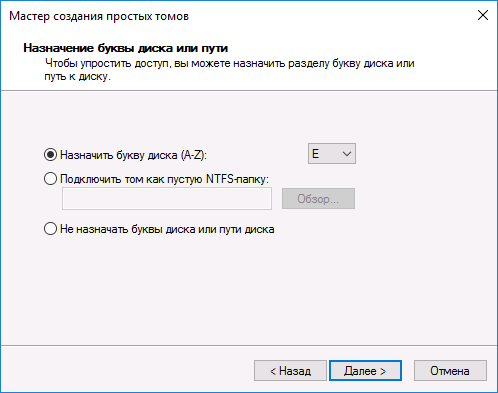498x393 pixels.
Task: Close the wizard with the X icon
Action: click(483, 15)
